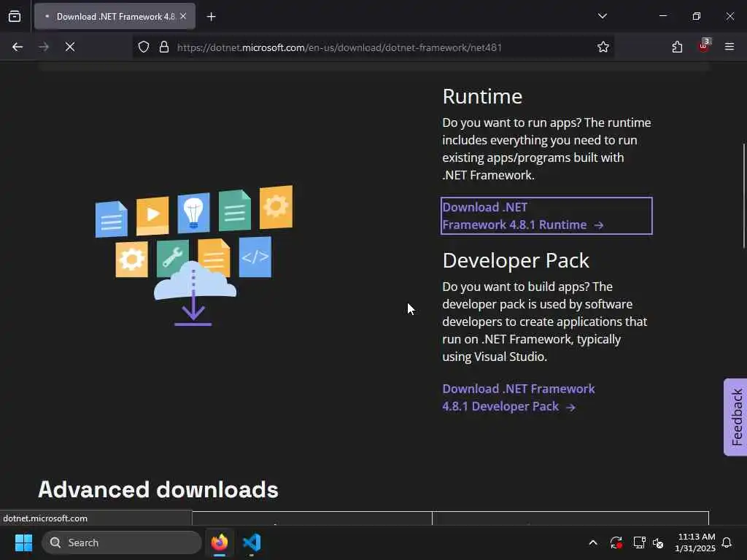The image size is (747, 560).
Task: Click Download .NET Framework 4.8.1 Runtime link
Action: point(546,216)
